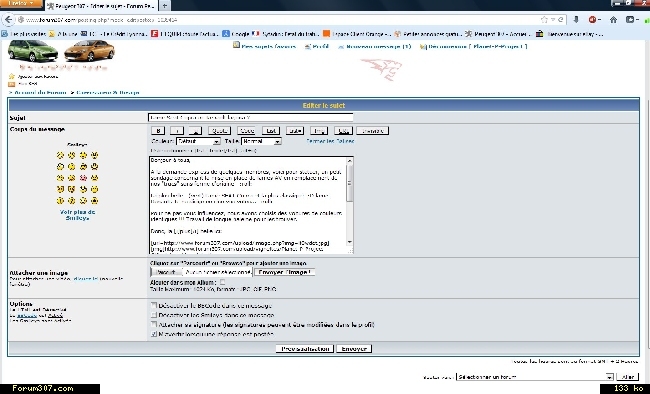This screenshot has width=650, height=394.
Task: Click the Envoyer submit button
Action: tap(354, 349)
